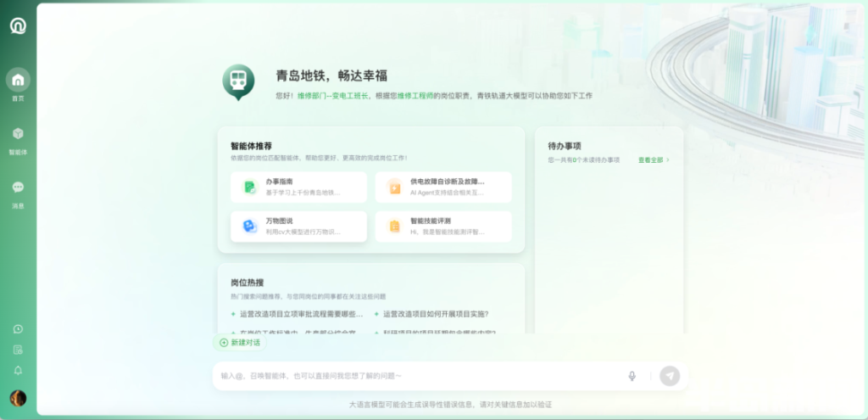Click the 供电故障自诊断 orange icon

click(395, 187)
